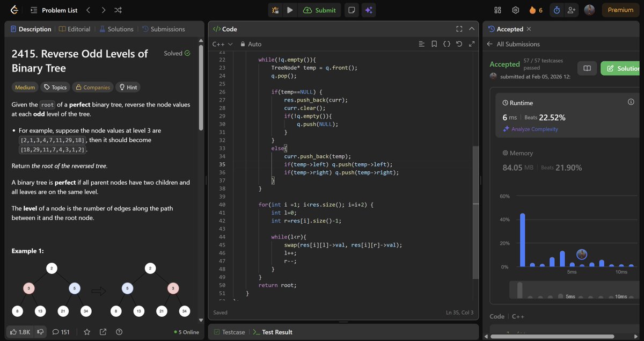The image size is (644, 341).
Task: Click the format code lines icon
Action: pos(421,44)
